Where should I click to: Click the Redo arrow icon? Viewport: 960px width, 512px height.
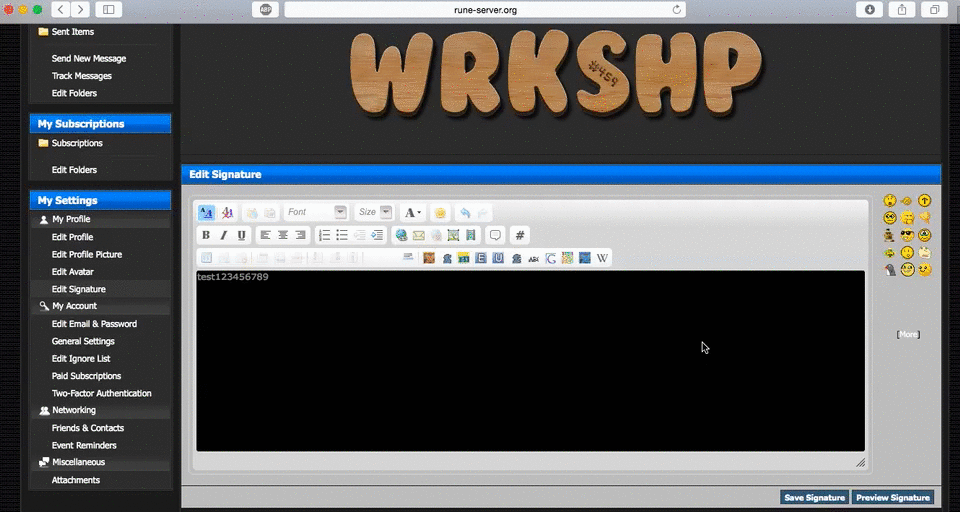click(483, 213)
